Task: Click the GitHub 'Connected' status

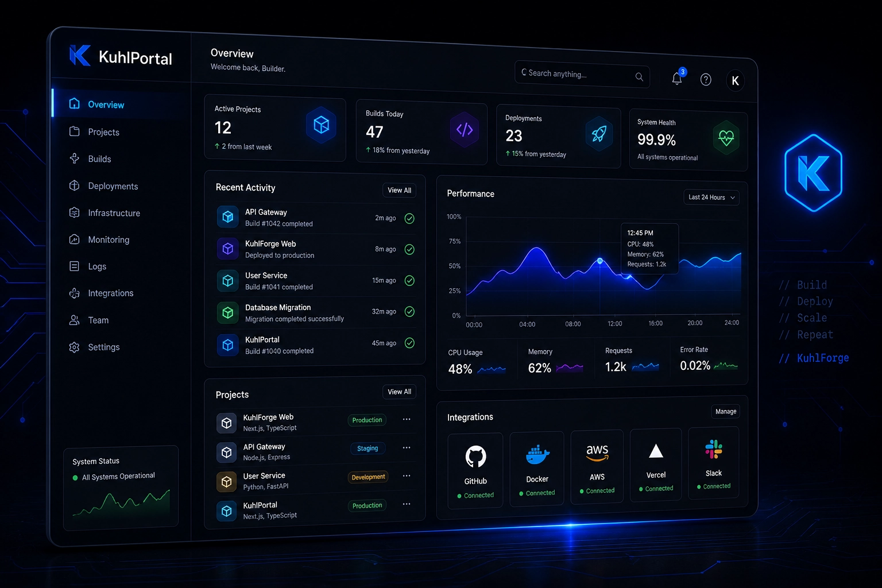Action: pos(479,495)
